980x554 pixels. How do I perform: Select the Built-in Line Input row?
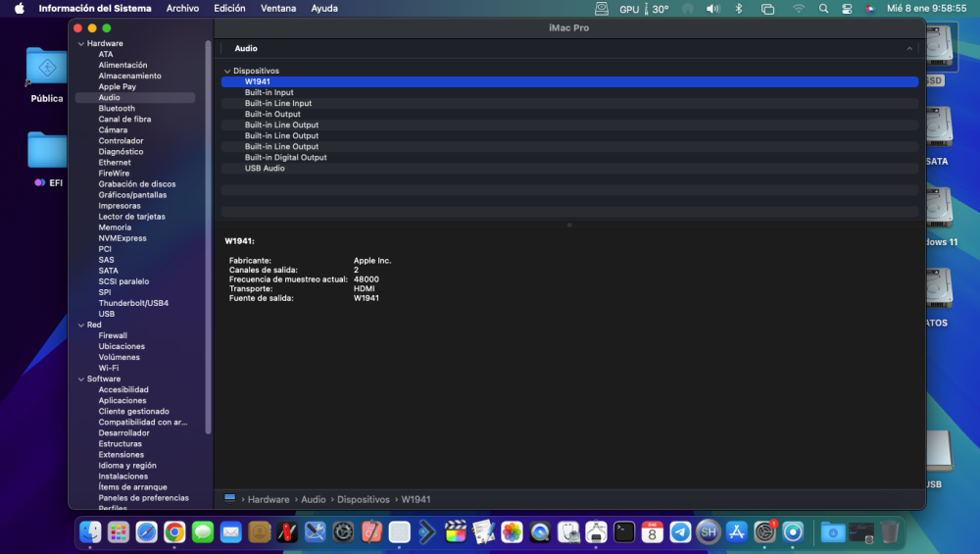(x=569, y=103)
